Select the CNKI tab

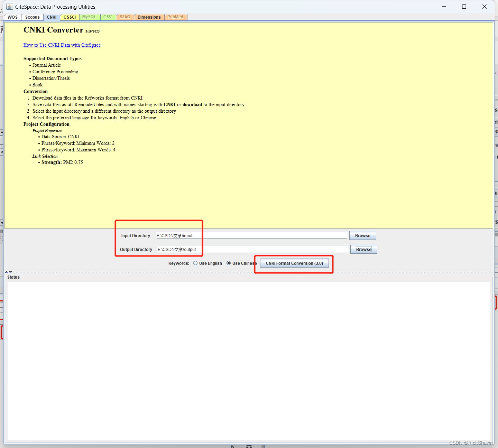coord(52,17)
